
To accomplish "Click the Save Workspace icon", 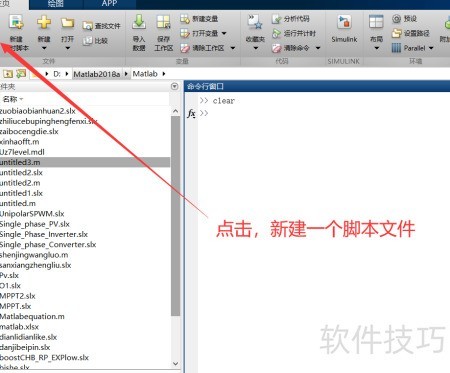I will pos(163,22).
